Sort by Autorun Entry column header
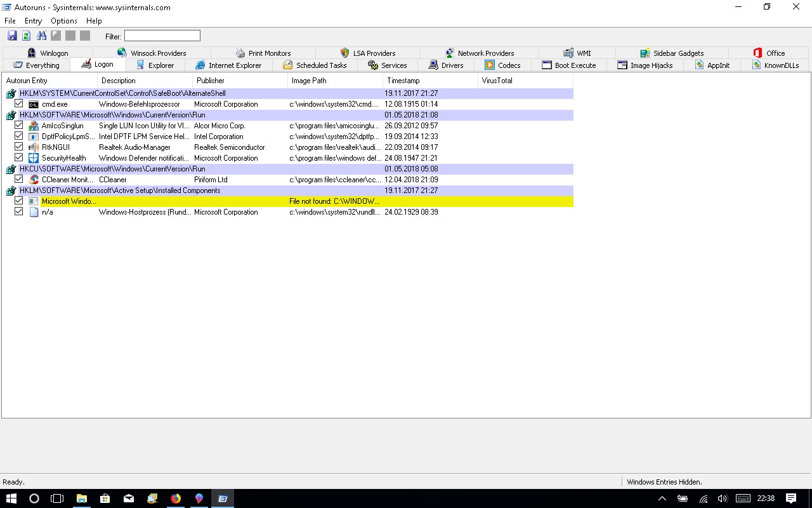This screenshot has height=508, width=812. coord(49,81)
